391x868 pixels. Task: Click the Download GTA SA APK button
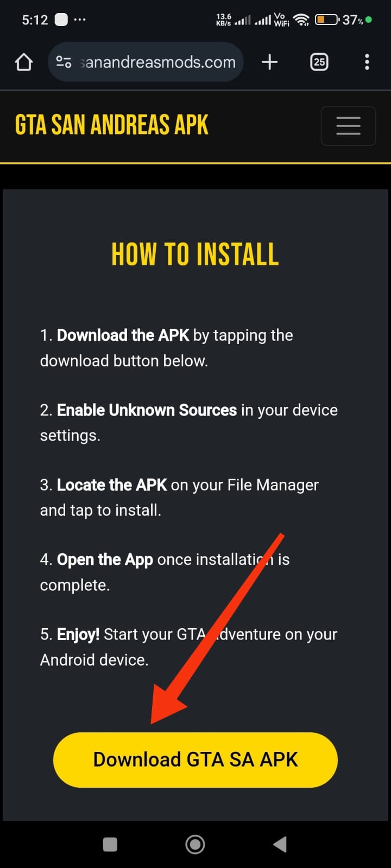(195, 759)
